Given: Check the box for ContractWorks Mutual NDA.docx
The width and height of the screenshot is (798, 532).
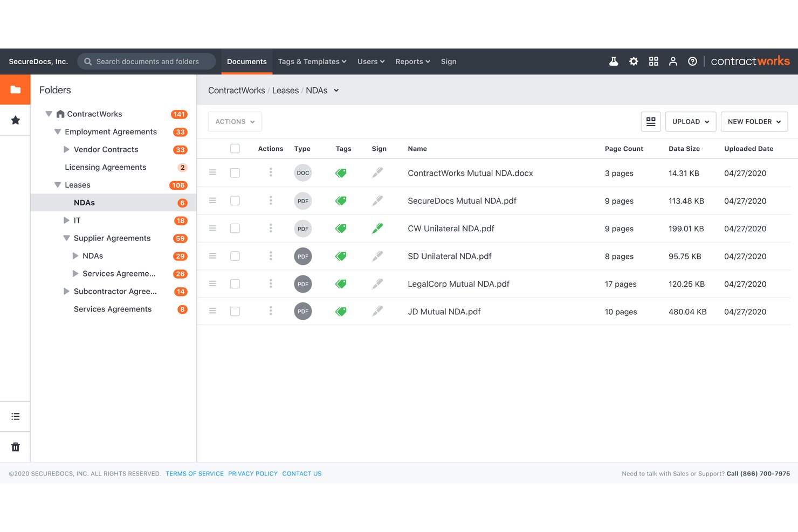Looking at the screenshot, I should (x=235, y=173).
